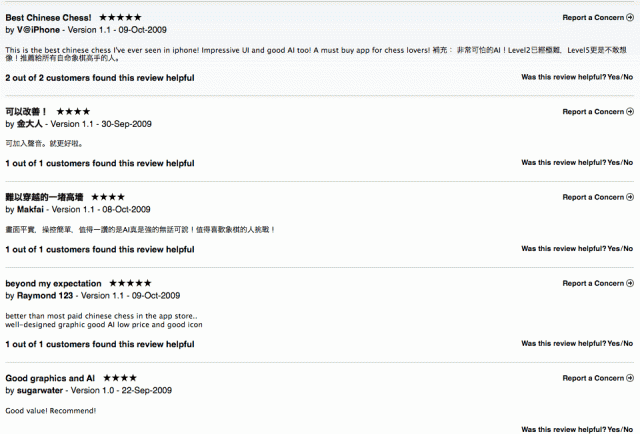Vote No on Makfai's review helpfulness
The height and width of the screenshot is (434, 640).
[628, 249]
